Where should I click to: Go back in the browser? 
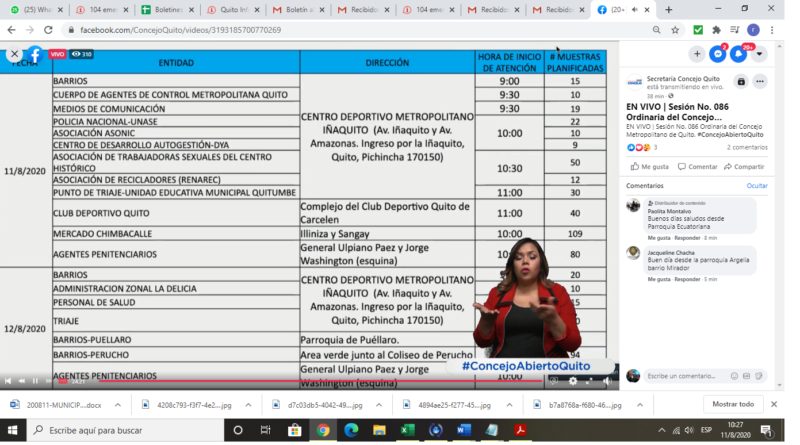pos(11,30)
